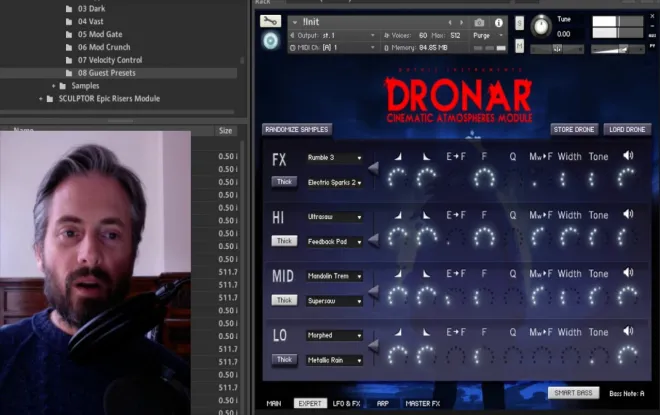The height and width of the screenshot is (415, 660).
Task: Toggle the MID Thick button
Action: (284, 300)
